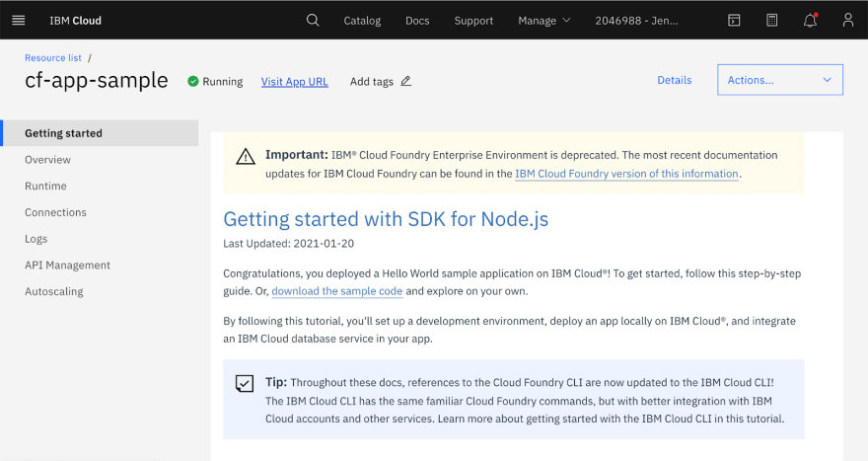Click the bold Important: label

click(297, 155)
